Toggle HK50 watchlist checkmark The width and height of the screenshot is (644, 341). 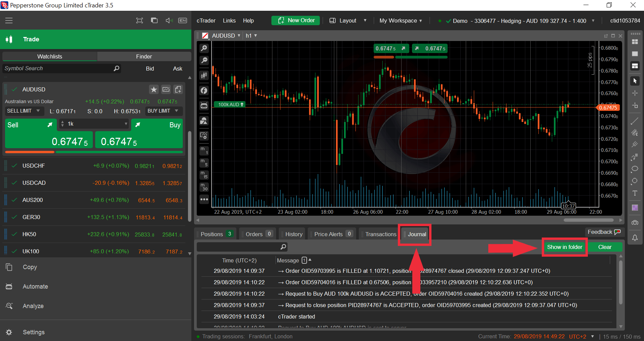[x=14, y=234]
